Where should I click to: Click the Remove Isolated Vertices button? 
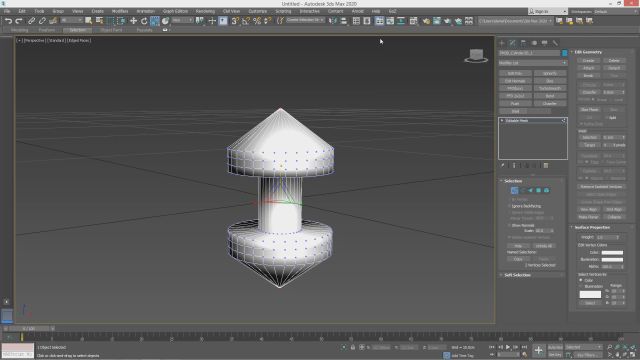(601, 187)
